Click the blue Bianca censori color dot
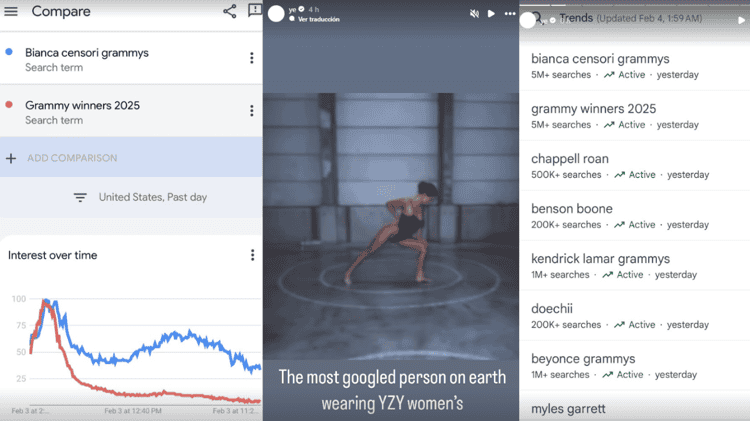The image size is (750, 421). point(9,52)
